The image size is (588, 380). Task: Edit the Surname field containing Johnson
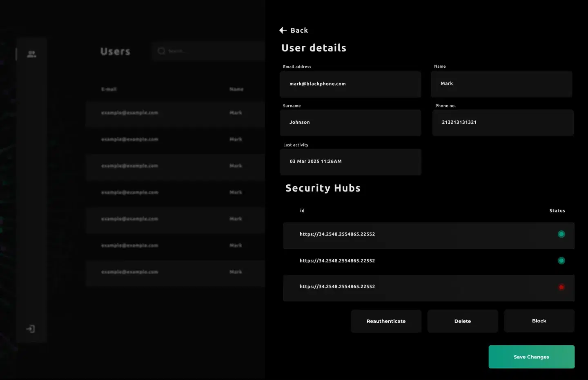pos(350,122)
